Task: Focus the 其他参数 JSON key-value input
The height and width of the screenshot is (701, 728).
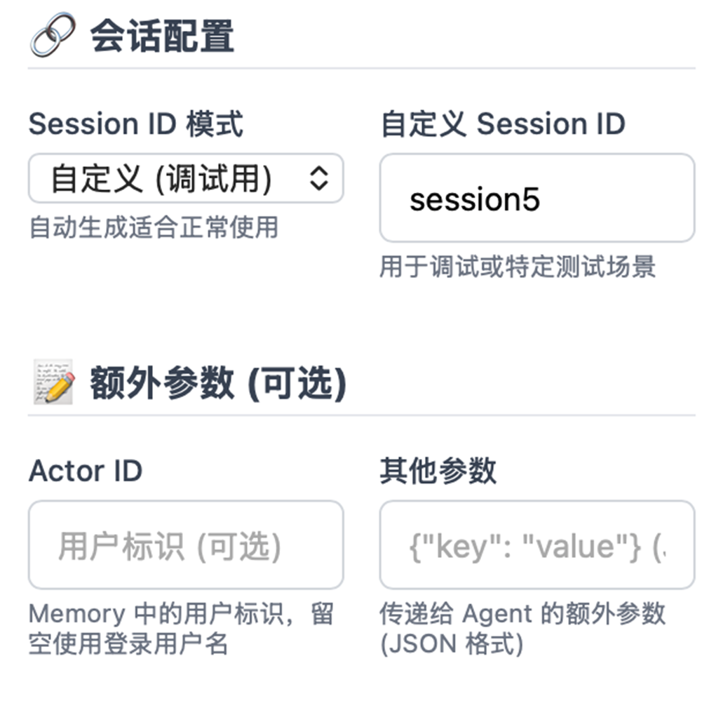Action: click(537, 545)
